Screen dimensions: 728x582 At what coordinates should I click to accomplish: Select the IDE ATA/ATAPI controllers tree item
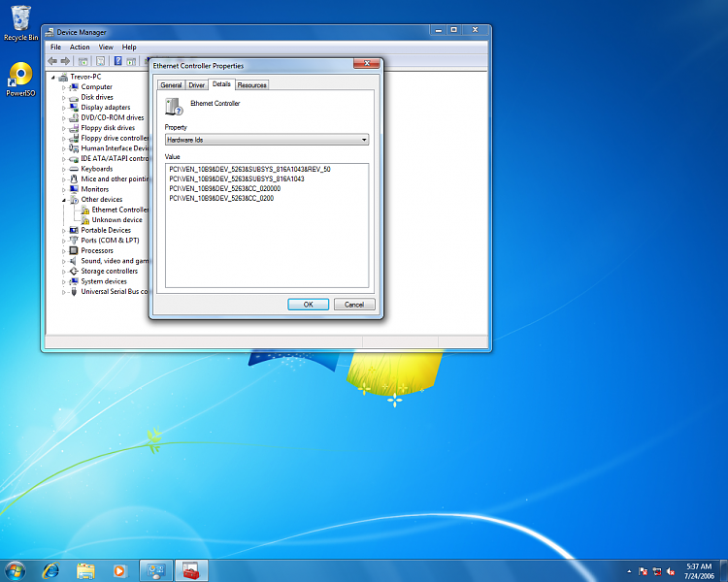pyautogui.click(x=115, y=159)
